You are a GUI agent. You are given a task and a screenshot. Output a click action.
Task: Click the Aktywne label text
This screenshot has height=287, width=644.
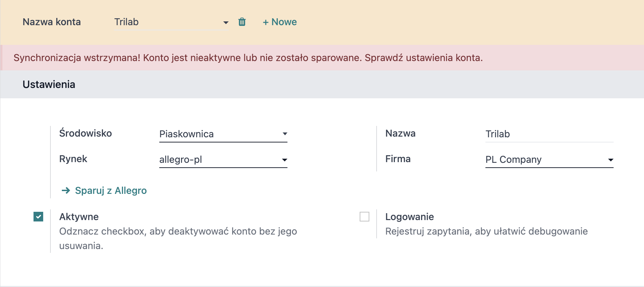click(79, 217)
